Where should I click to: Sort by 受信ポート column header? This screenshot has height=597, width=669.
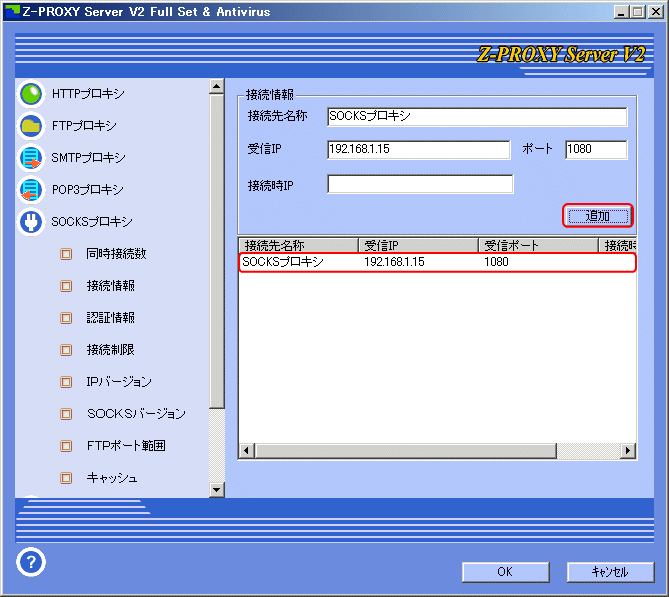pyautogui.click(x=538, y=245)
